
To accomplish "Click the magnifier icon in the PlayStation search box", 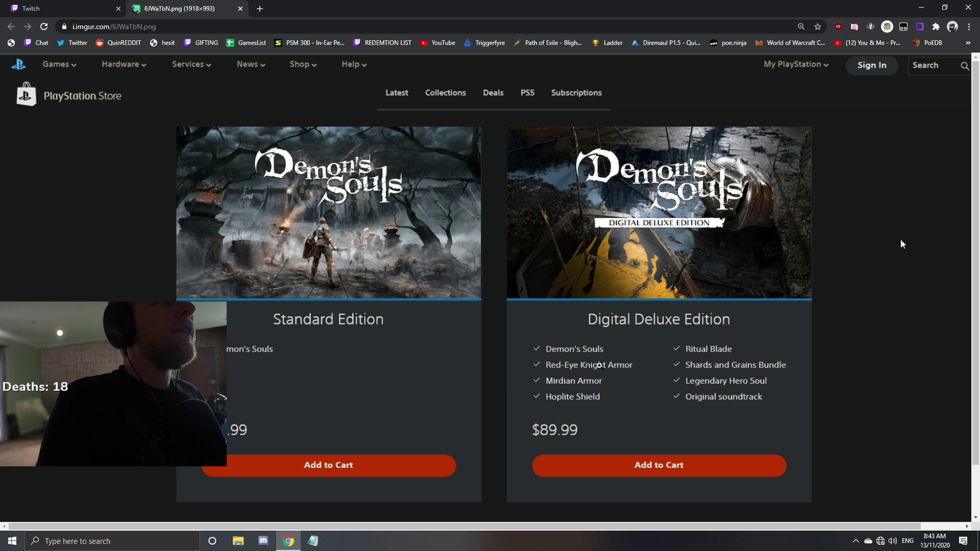I will 965,66.
